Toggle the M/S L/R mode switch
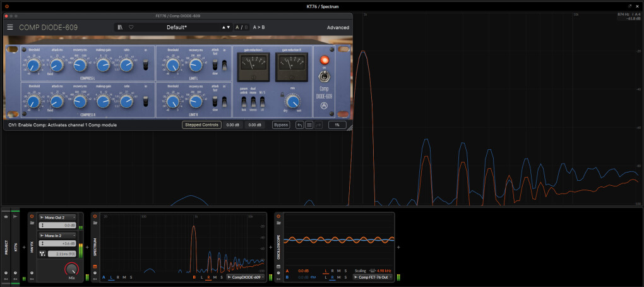Image resolution: width=644 pixels, height=287 pixels. pos(263,101)
